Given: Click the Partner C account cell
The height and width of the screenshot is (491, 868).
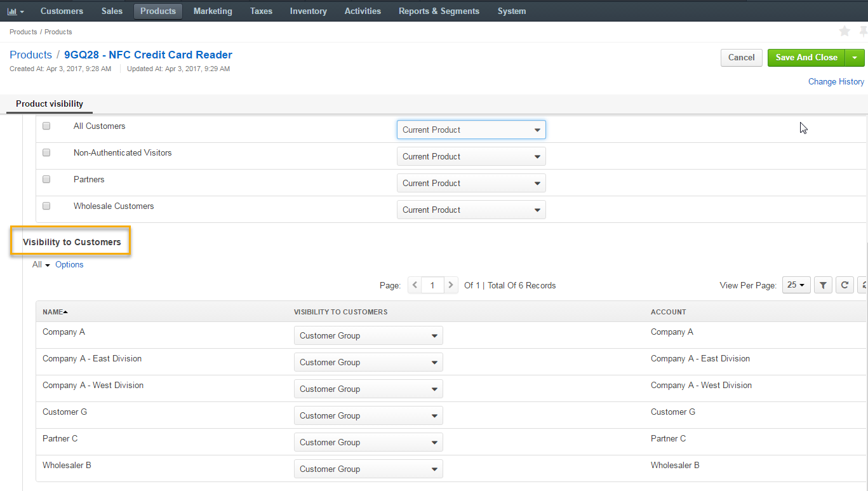Looking at the screenshot, I should point(668,438).
